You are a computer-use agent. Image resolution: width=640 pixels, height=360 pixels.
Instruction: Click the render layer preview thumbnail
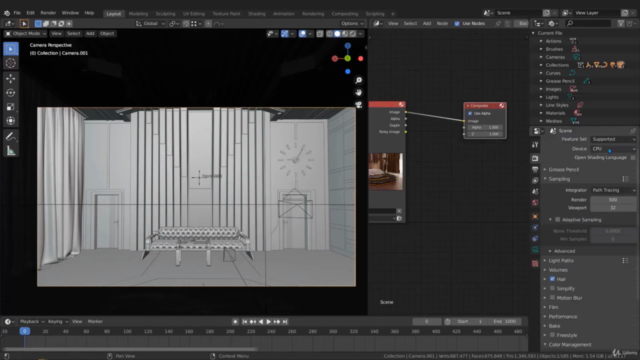(386, 171)
